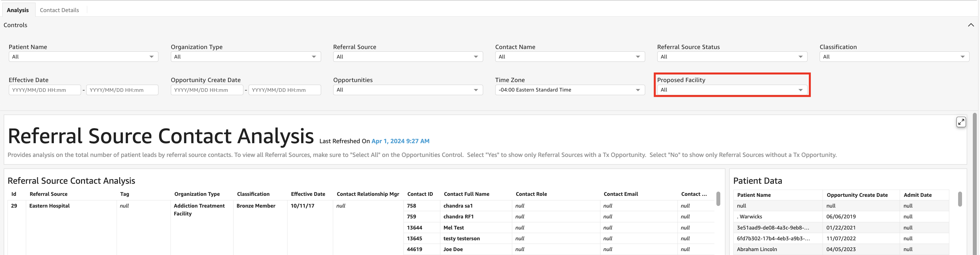The width and height of the screenshot is (980, 255).
Task: Switch to the Contact Details tab
Action: 59,10
